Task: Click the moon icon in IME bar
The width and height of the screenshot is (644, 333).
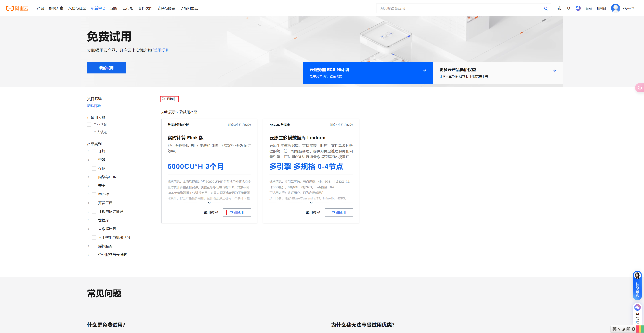Action: click(623, 329)
